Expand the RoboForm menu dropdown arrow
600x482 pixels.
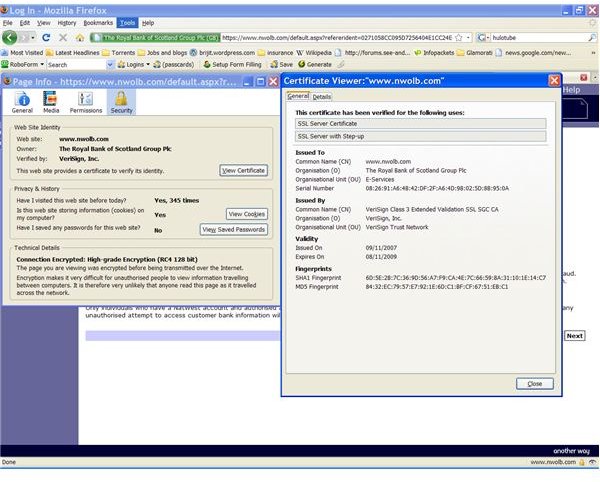click(42, 64)
